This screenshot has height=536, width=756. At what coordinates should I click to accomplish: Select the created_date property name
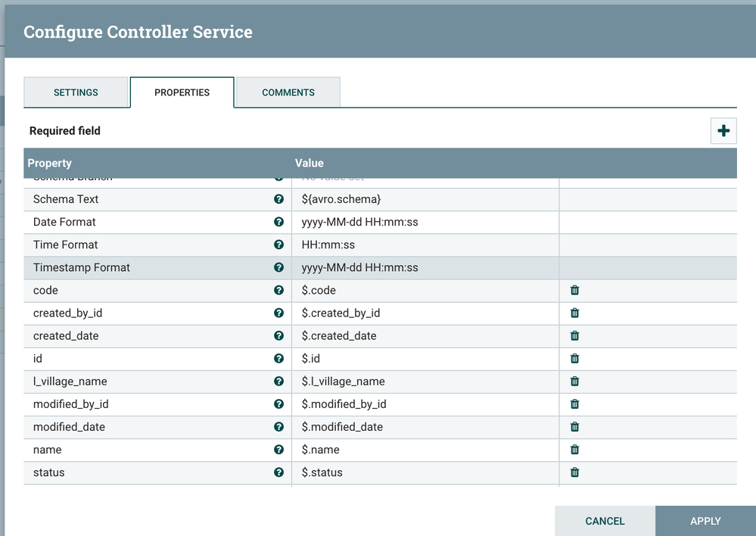[66, 336]
